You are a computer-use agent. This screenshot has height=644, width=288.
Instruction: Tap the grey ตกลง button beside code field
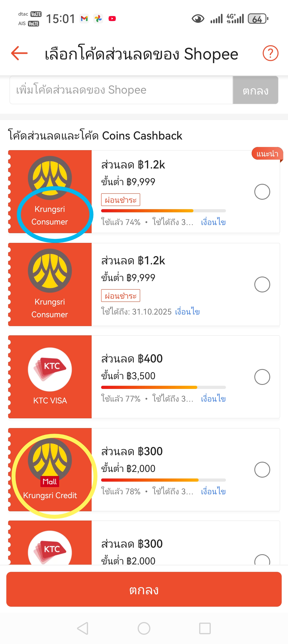point(255,90)
